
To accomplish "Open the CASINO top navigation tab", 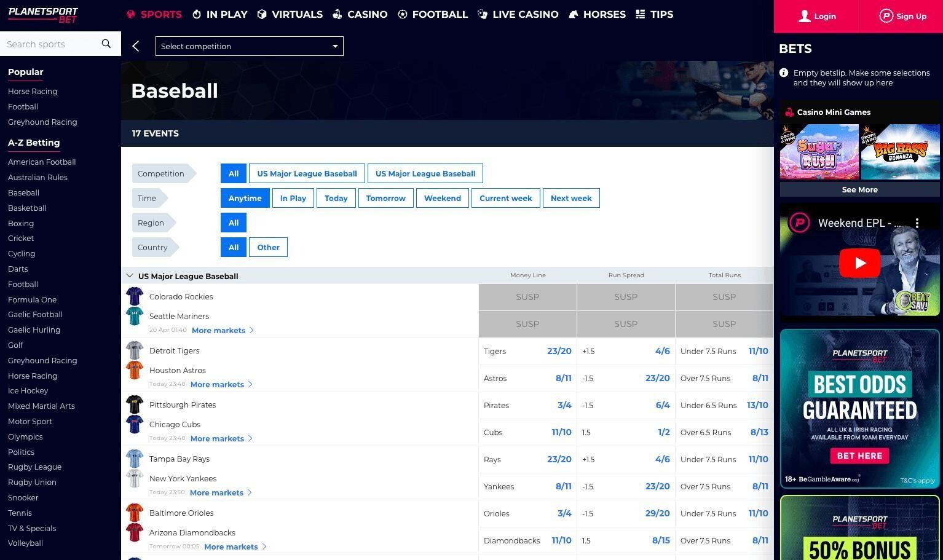I will (x=360, y=14).
